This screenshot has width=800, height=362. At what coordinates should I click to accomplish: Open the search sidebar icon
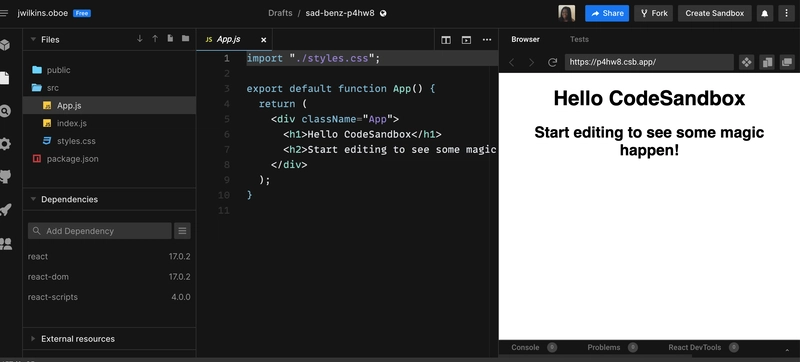[x=5, y=111]
